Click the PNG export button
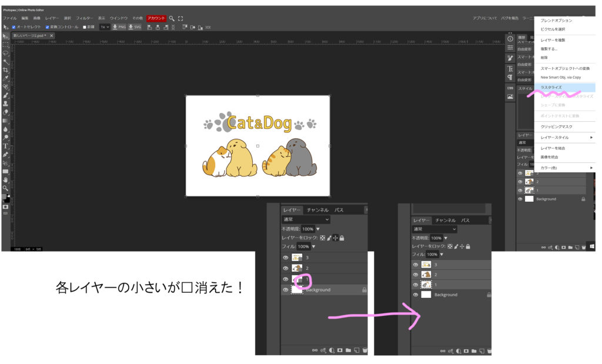Viewport: 602px width, 364px height. (119, 27)
